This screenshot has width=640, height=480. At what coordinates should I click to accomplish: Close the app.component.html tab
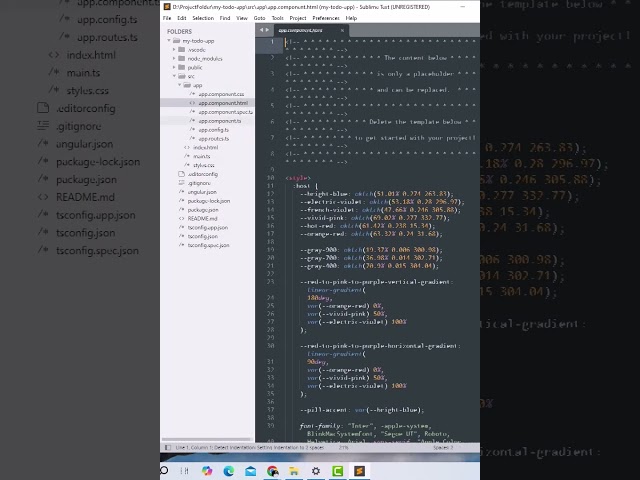click(x=342, y=30)
